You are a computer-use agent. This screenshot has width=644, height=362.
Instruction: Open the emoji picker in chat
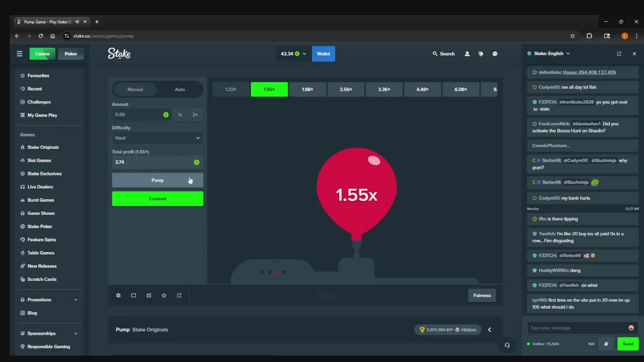click(x=631, y=328)
